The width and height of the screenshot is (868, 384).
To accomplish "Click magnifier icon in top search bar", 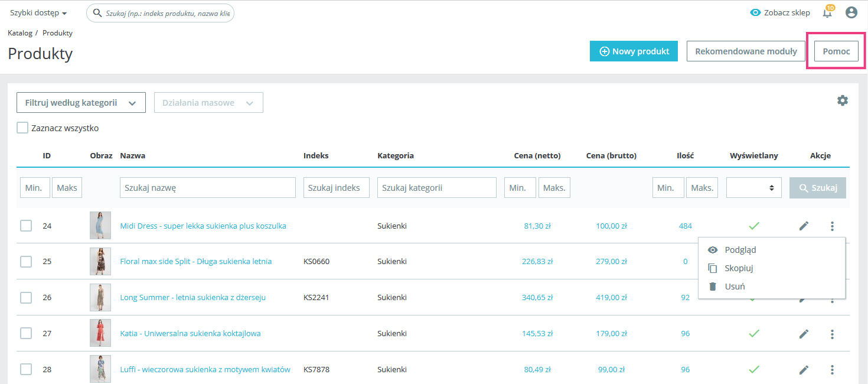I will [x=97, y=13].
